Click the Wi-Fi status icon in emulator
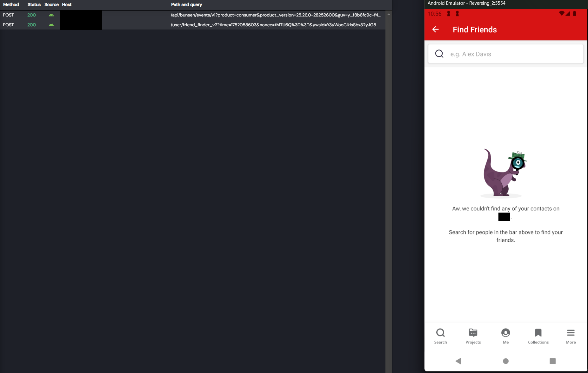 pos(561,14)
